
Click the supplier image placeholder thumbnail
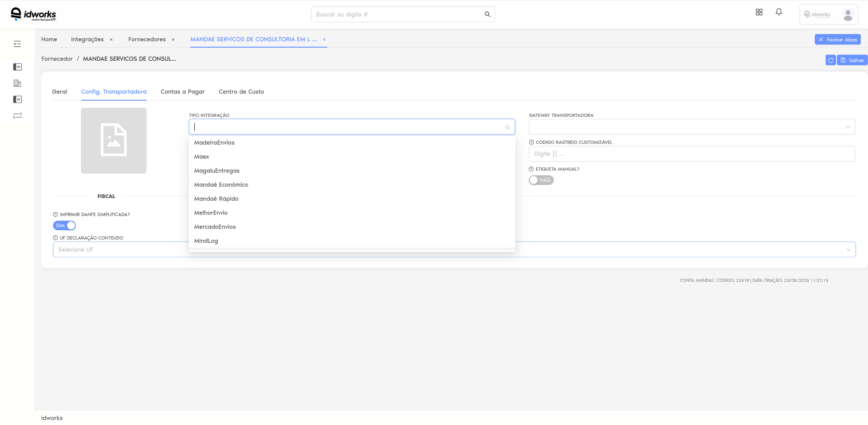point(114,140)
